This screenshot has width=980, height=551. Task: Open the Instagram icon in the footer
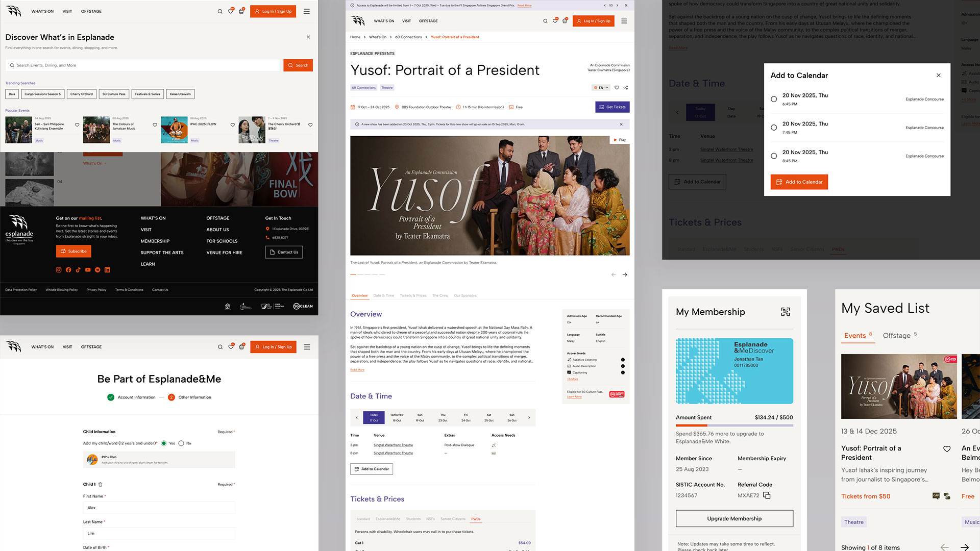(59, 270)
